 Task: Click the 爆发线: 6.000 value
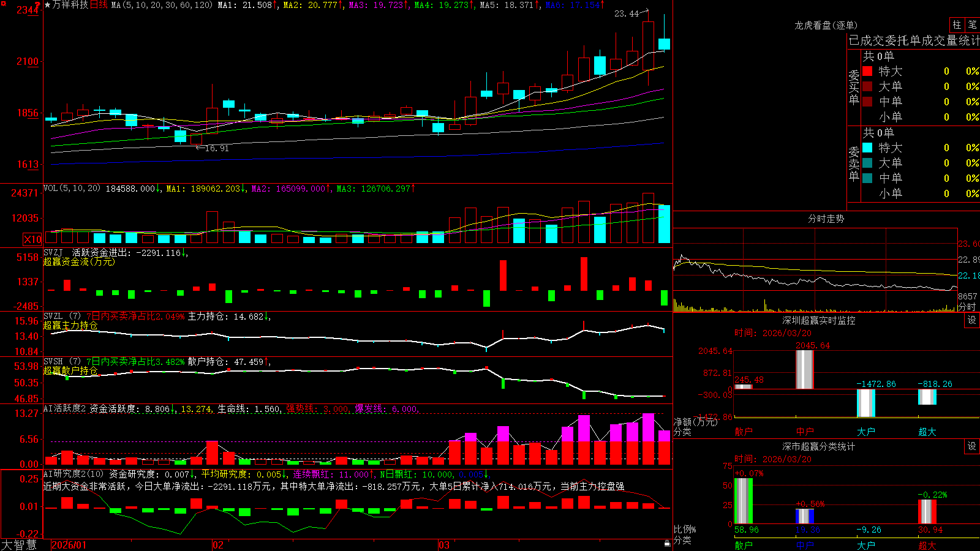(386, 409)
